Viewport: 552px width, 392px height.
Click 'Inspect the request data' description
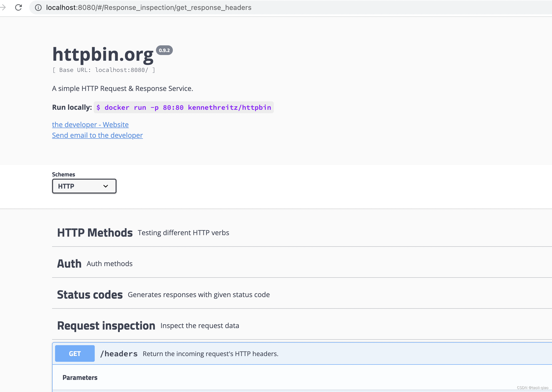(200, 326)
